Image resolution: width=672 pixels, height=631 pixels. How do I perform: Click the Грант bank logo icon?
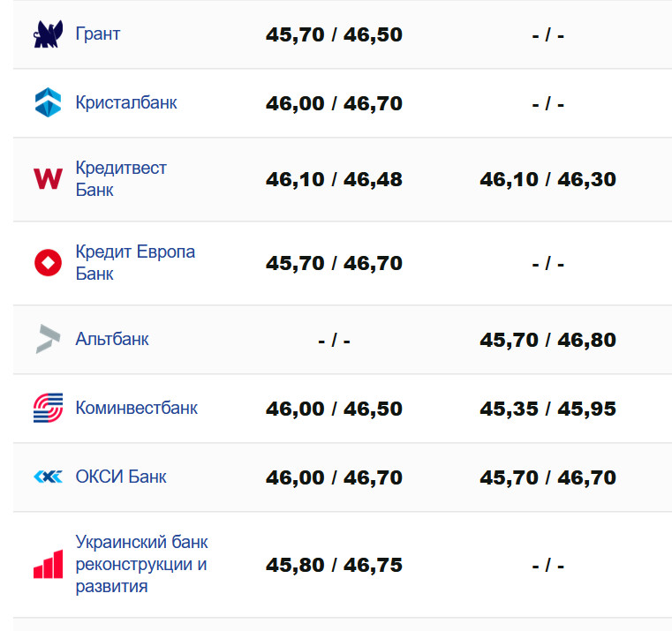48,34
